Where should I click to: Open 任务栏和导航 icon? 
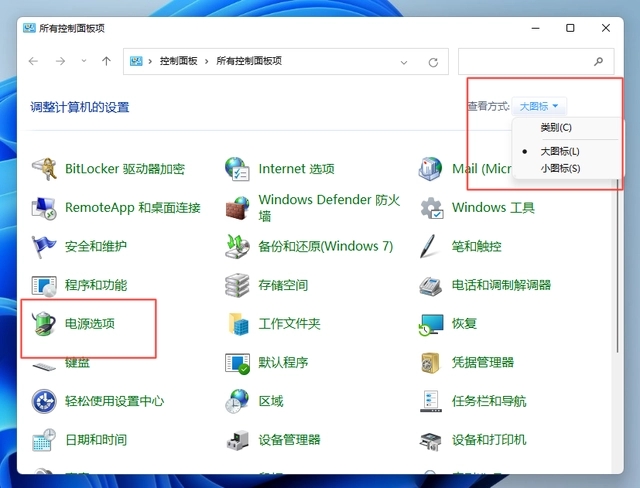431,401
